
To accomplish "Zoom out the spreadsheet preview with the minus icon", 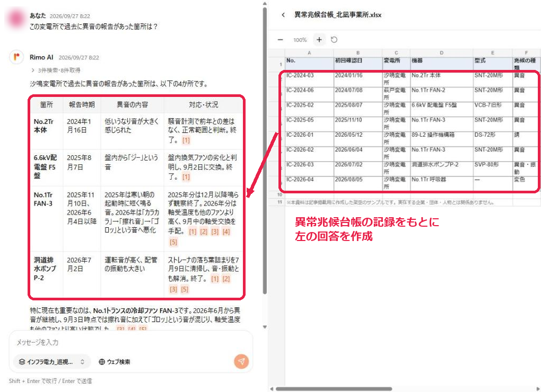I will coord(280,40).
